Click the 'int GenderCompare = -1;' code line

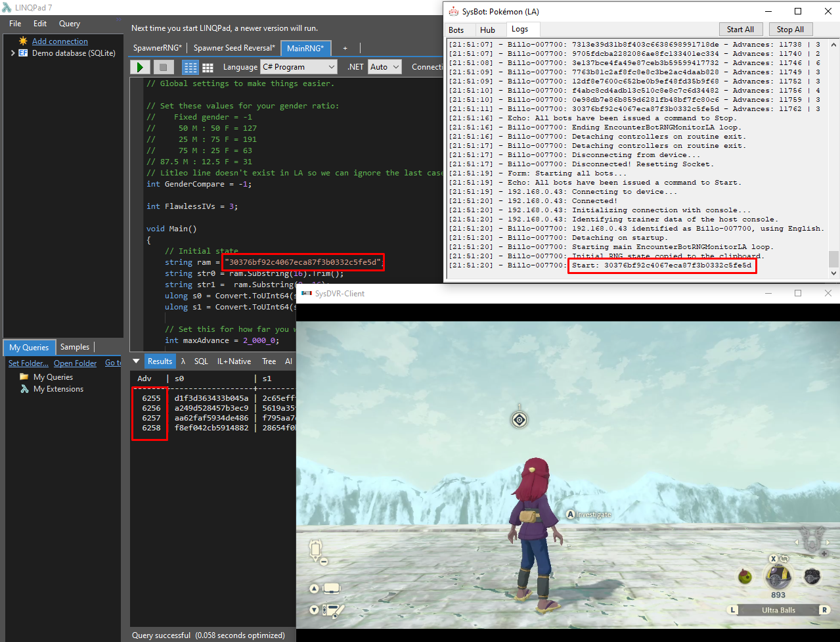198,184
